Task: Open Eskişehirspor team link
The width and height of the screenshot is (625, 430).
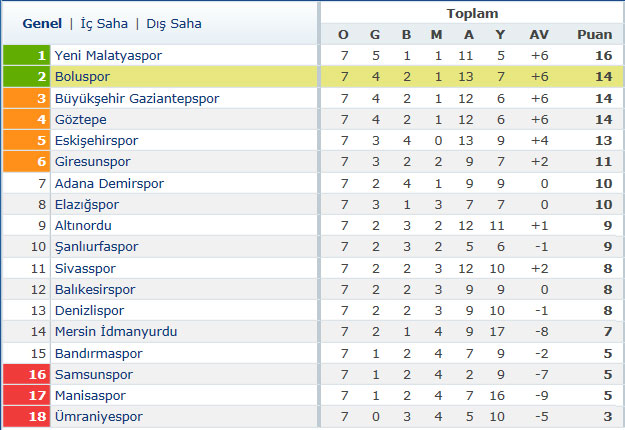Action: (x=96, y=141)
